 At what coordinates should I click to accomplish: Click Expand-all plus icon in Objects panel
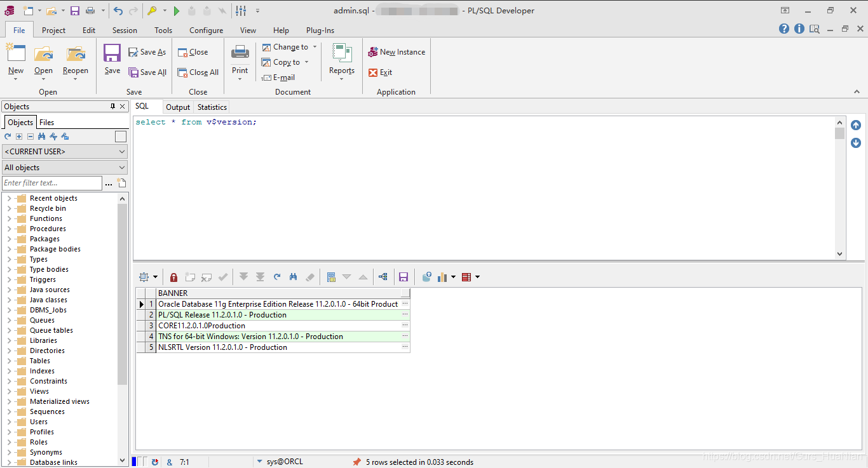tap(19, 137)
